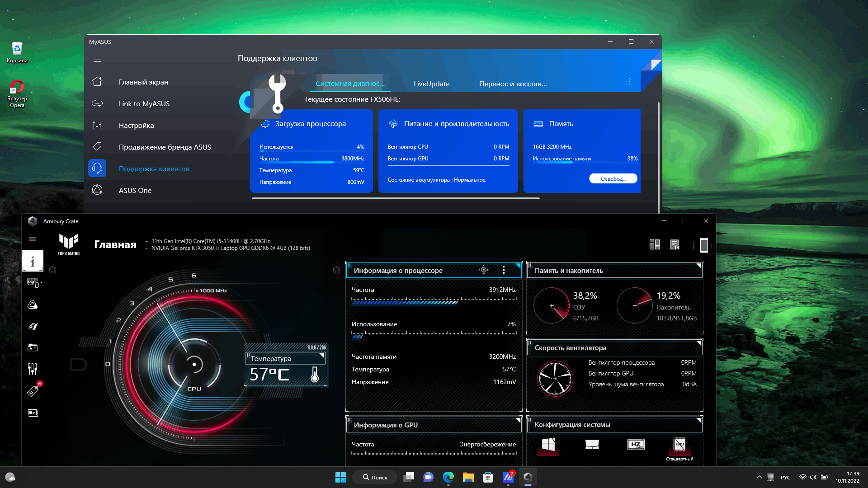Viewport: 868px width, 488px height.
Task: Switch to grid layout view in Armoury Crate
Action: pyautogui.click(x=654, y=244)
